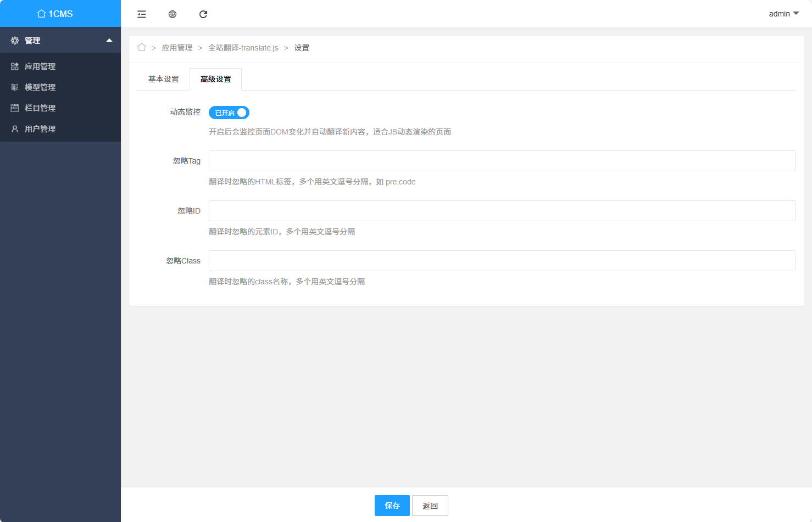
Task: Select the 高级设置 tab
Action: (x=215, y=79)
